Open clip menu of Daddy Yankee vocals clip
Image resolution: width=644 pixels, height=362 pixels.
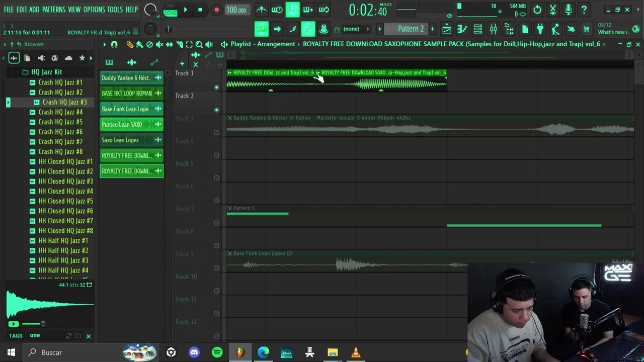coord(230,118)
